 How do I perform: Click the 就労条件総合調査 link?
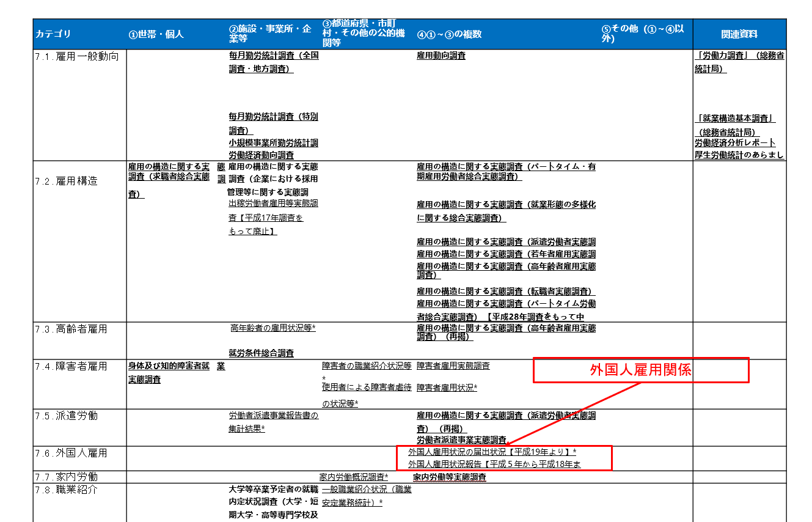261,353
